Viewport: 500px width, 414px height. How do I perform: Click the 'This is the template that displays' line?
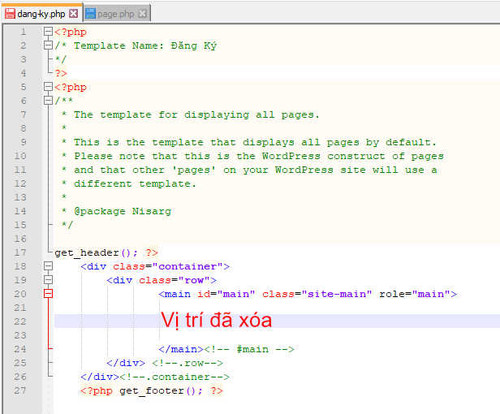coord(255,142)
